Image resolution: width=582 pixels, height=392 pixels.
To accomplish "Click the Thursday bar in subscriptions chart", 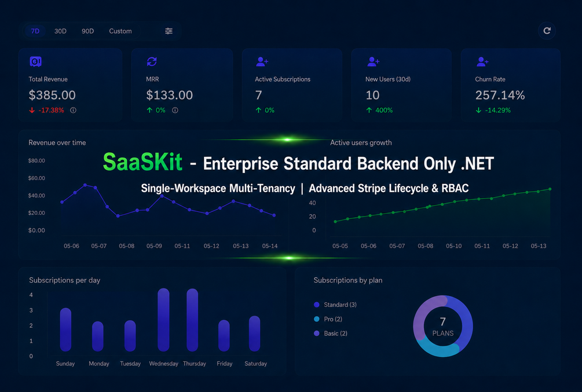I will [192, 320].
